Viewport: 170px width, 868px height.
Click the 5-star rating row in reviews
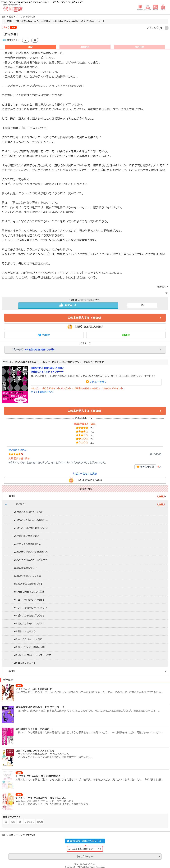(x=85, y=428)
